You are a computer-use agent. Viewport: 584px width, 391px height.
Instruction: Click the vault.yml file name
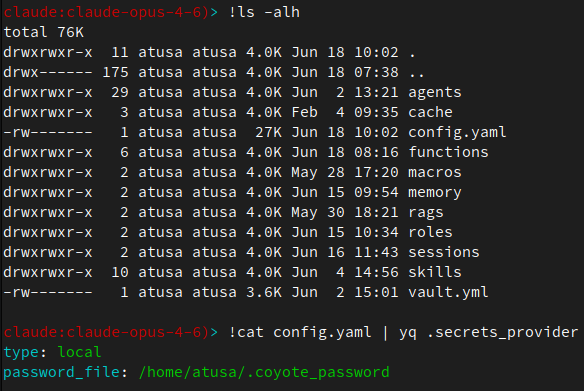(x=448, y=293)
